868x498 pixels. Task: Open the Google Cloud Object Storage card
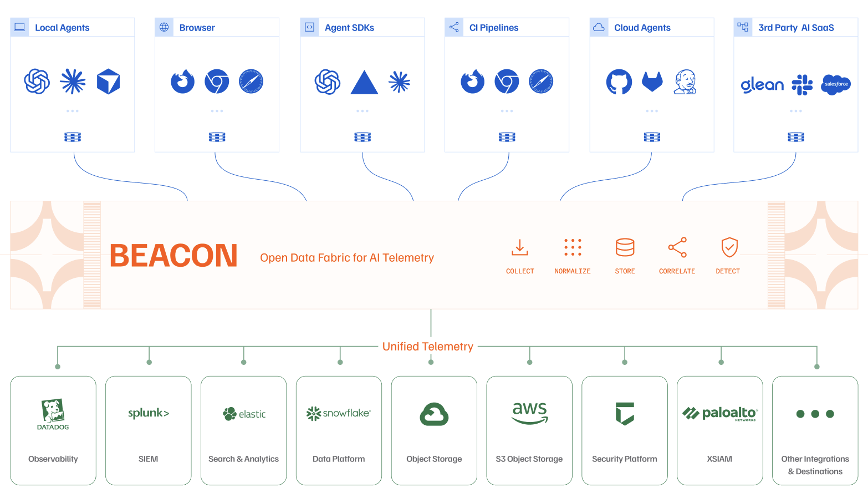pos(434,430)
